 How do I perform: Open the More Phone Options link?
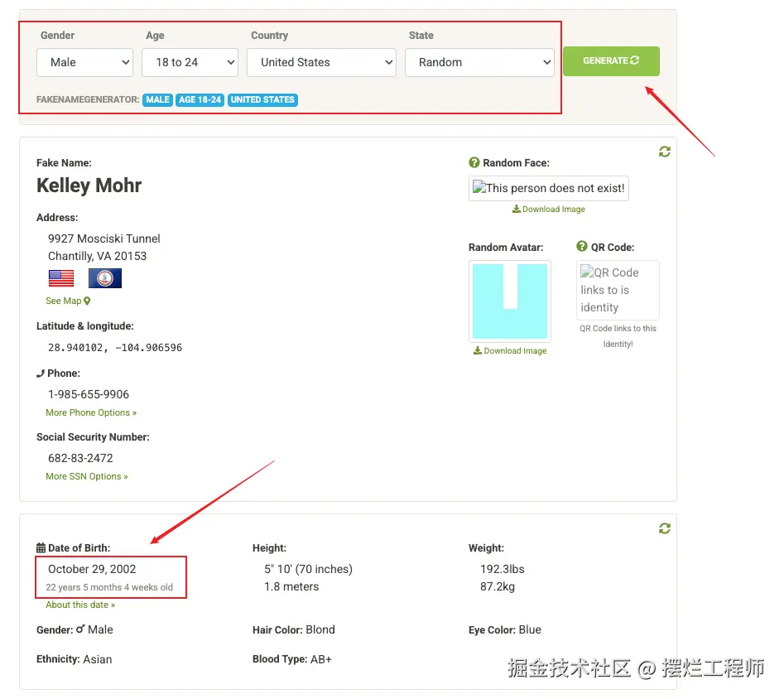pyautogui.click(x=91, y=412)
